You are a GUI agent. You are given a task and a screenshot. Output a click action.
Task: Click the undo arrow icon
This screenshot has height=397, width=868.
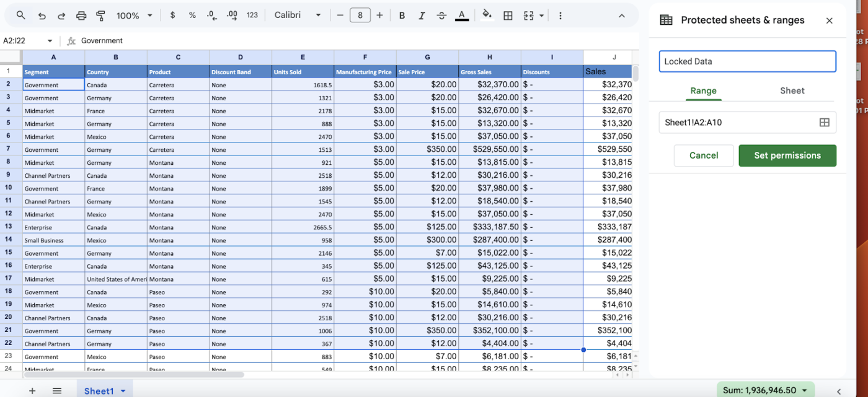pyautogui.click(x=42, y=15)
